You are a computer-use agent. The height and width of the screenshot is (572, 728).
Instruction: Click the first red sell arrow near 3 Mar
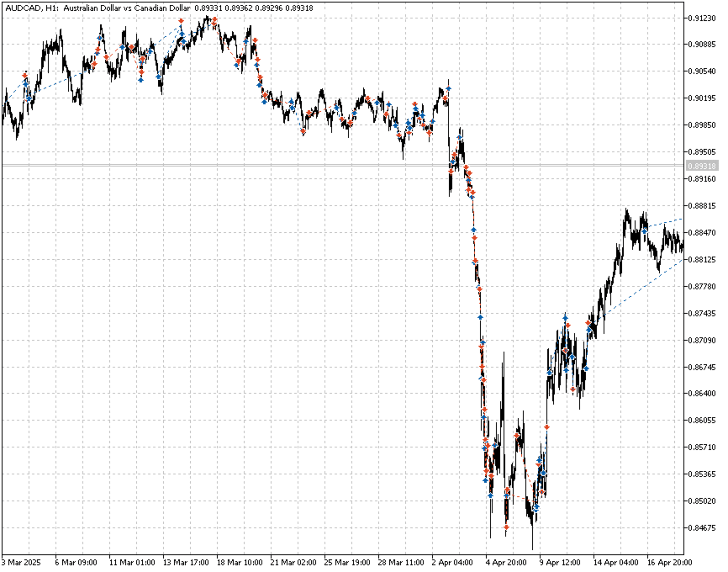pos(25,75)
